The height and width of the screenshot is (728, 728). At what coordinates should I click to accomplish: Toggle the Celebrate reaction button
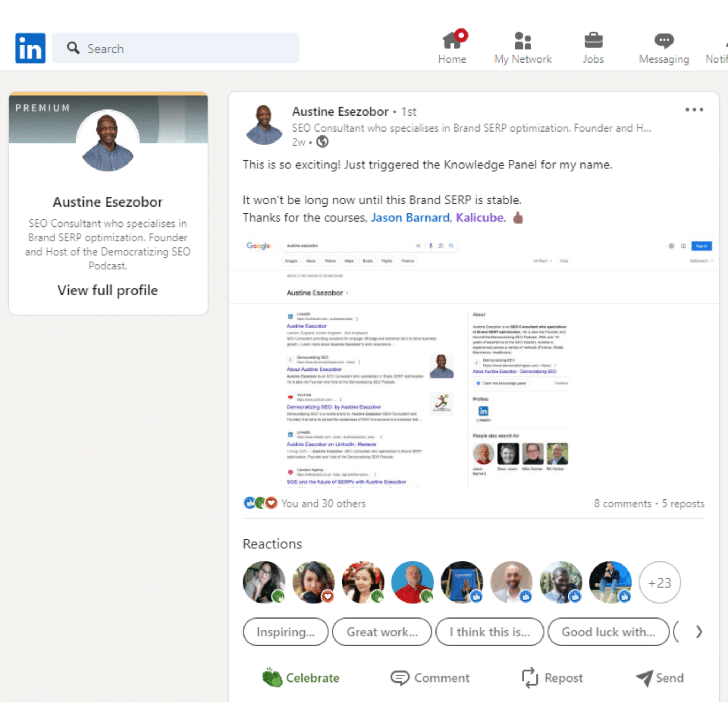301,678
